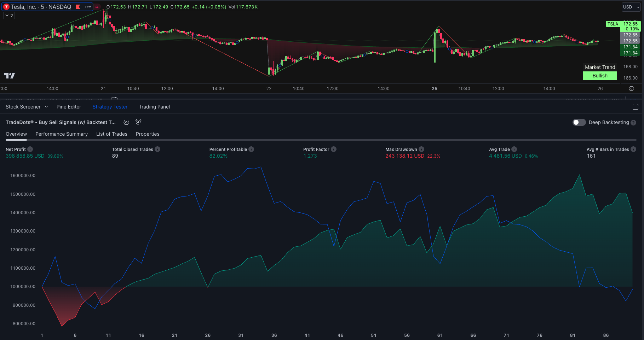Click the TradingView logo on chart
644x340 pixels.
point(10,76)
